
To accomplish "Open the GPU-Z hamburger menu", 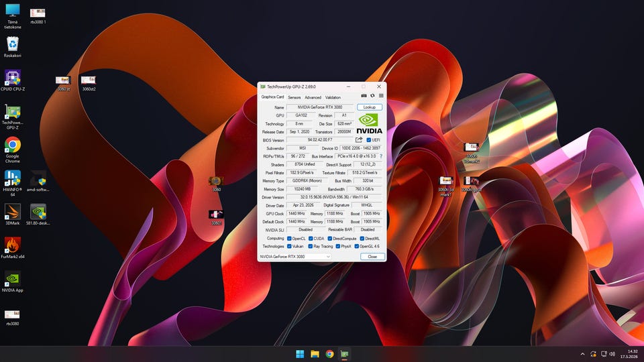I will [381, 96].
